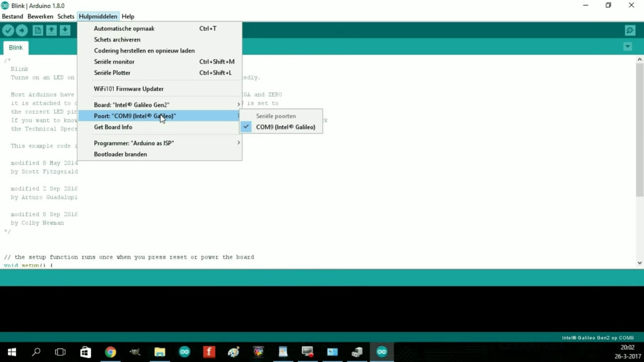Open the Bewerken menu
This screenshot has height=362, width=644.
pos(40,17)
